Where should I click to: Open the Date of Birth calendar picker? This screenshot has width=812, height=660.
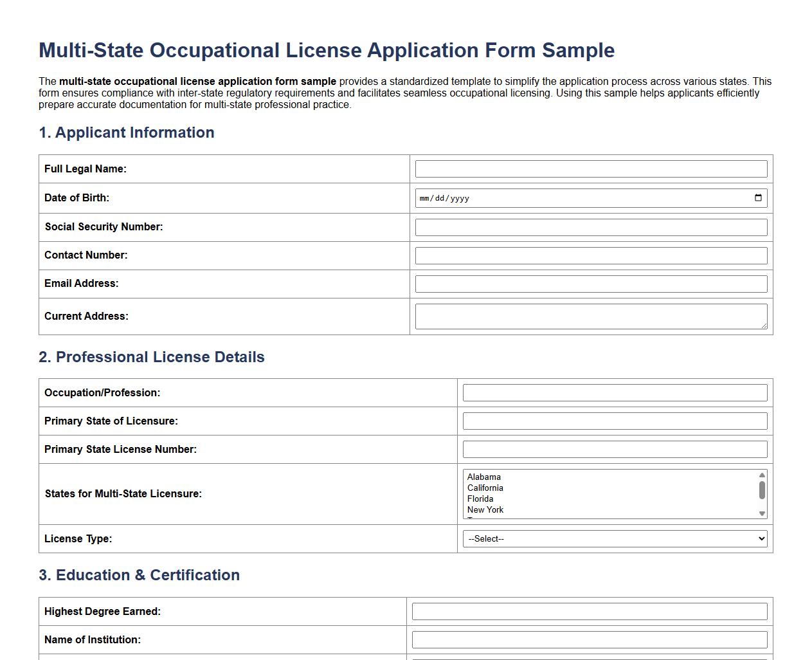(759, 198)
